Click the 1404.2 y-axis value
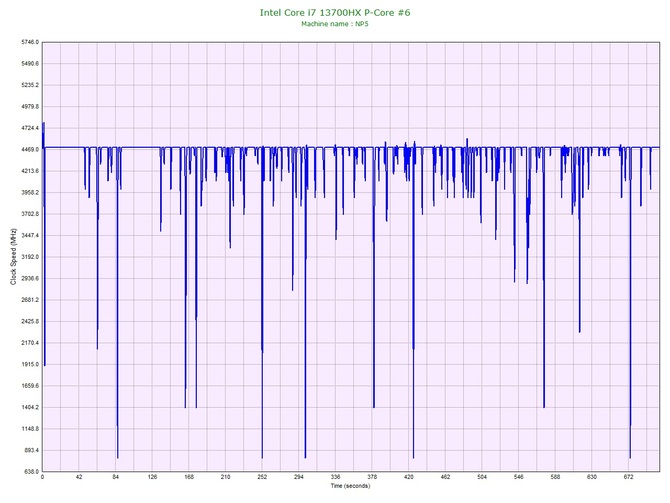Viewport: 670px width, 503px height. pos(30,407)
